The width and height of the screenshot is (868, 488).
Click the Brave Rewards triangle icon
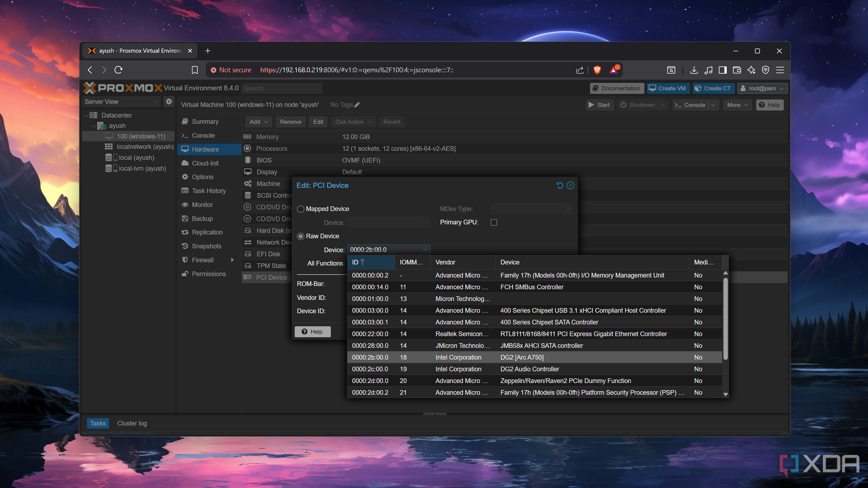coord(614,70)
